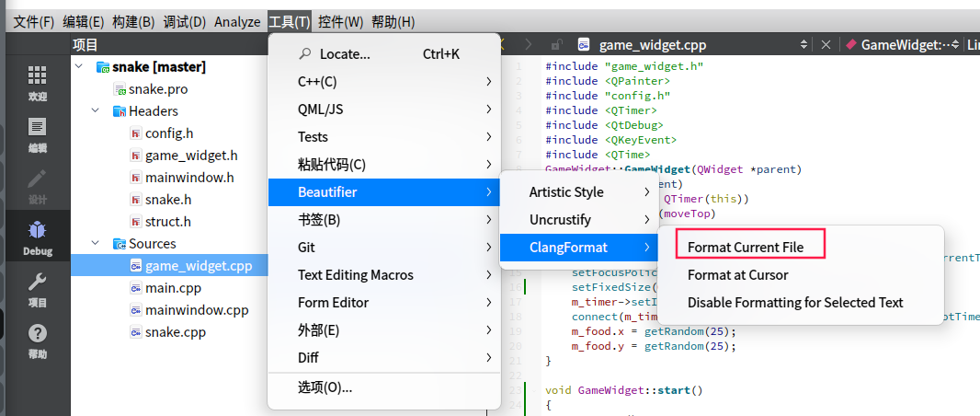The width and height of the screenshot is (980, 416).
Task: Open the 控件(W) menu
Action: pyautogui.click(x=341, y=22)
